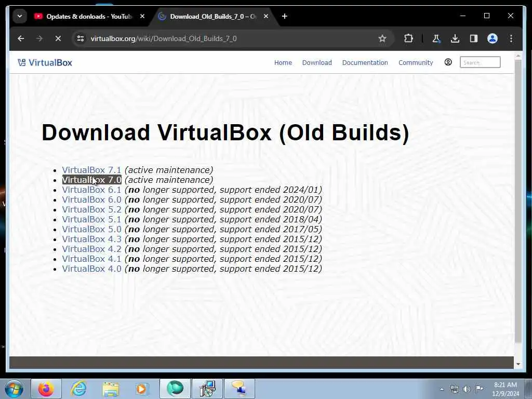
Task: Show hidden system tray icons arrow
Action: point(442,389)
